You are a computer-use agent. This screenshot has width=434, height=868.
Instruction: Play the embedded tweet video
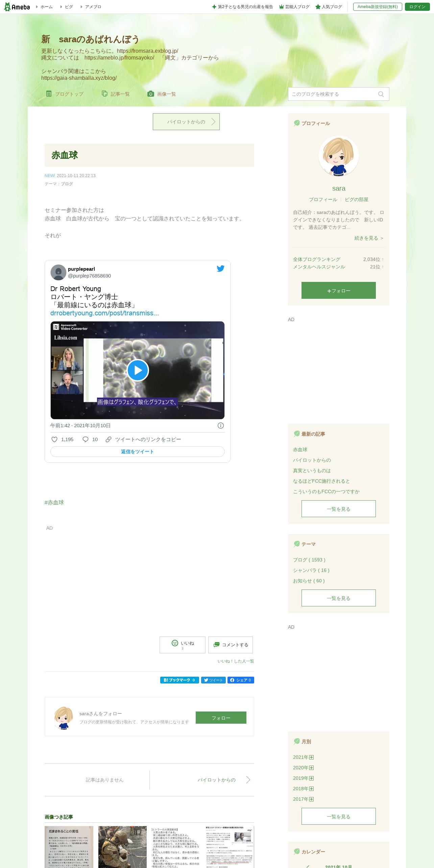coord(138,370)
